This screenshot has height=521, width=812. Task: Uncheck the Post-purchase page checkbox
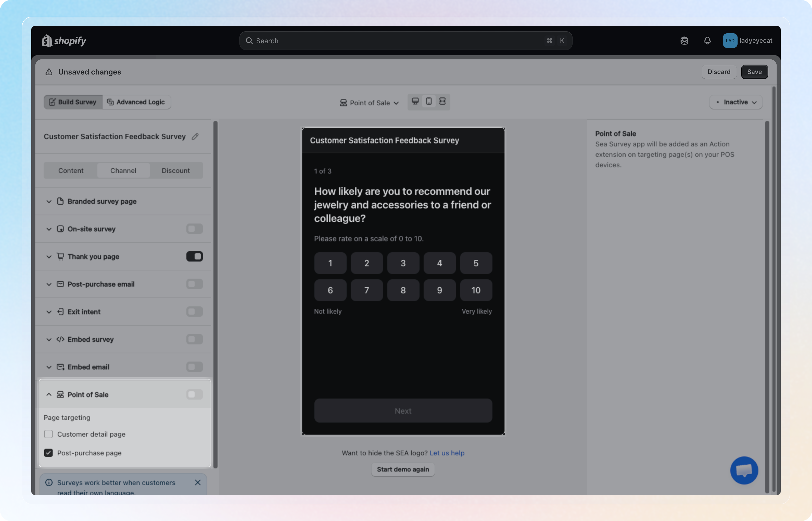(x=48, y=453)
